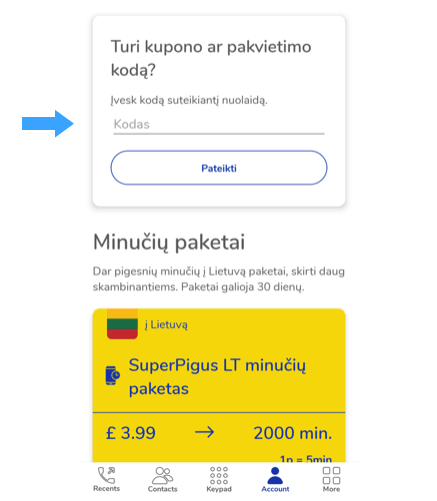
Task: Click the į Lietuvą destination label
Action: [x=166, y=324]
